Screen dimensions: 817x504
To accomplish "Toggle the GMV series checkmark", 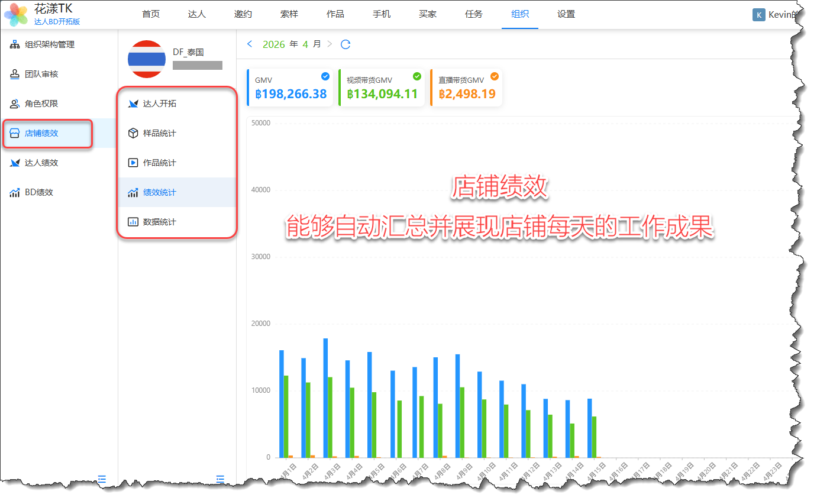I will tap(325, 76).
